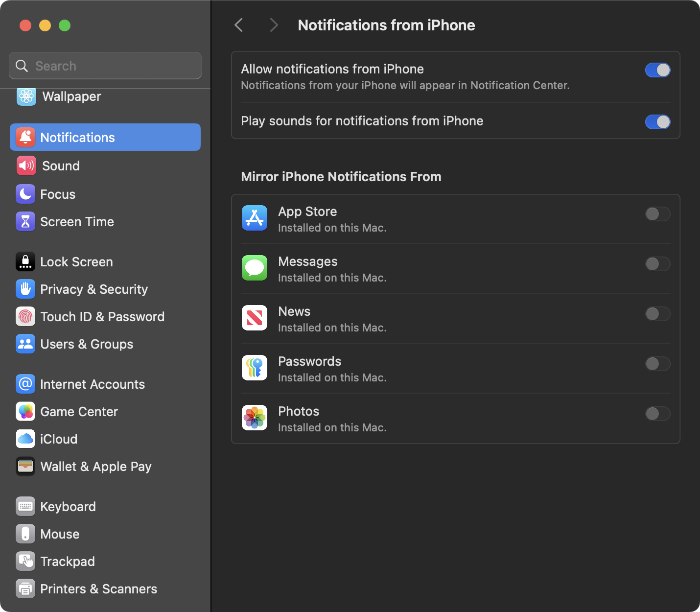Click the Messages app icon
700x612 pixels.
tap(255, 268)
